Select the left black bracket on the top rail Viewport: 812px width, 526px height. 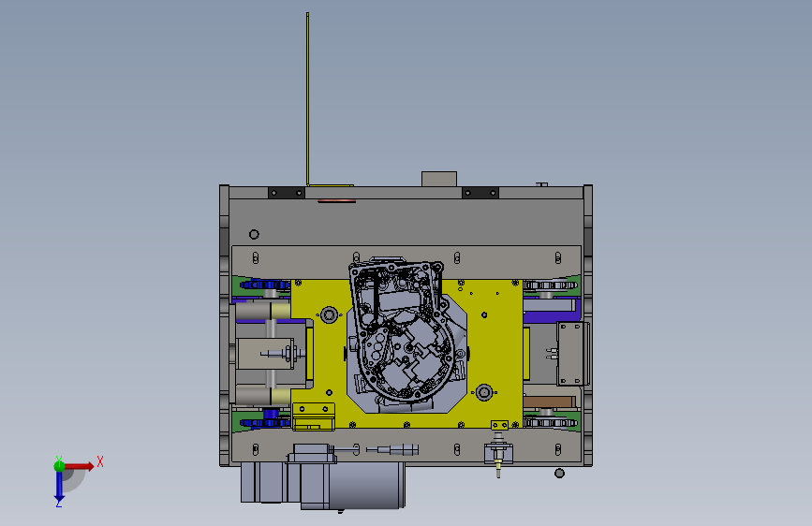pyautogui.click(x=287, y=193)
